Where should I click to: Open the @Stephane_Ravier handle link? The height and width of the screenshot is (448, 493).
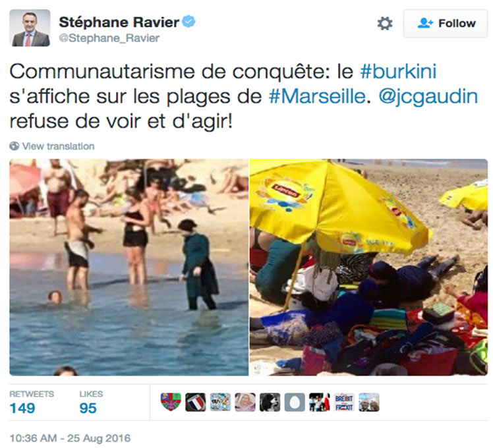(109, 38)
